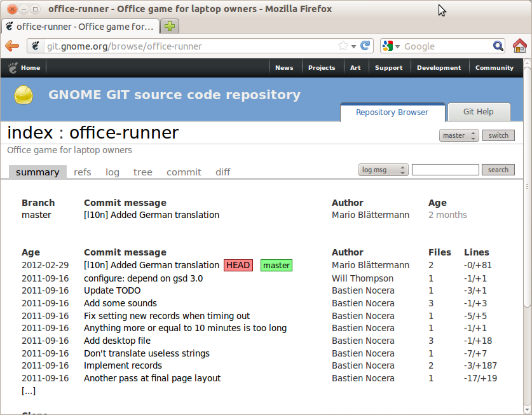532x415 pixels.
Task: Open the green master tag
Action: pyautogui.click(x=276, y=266)
